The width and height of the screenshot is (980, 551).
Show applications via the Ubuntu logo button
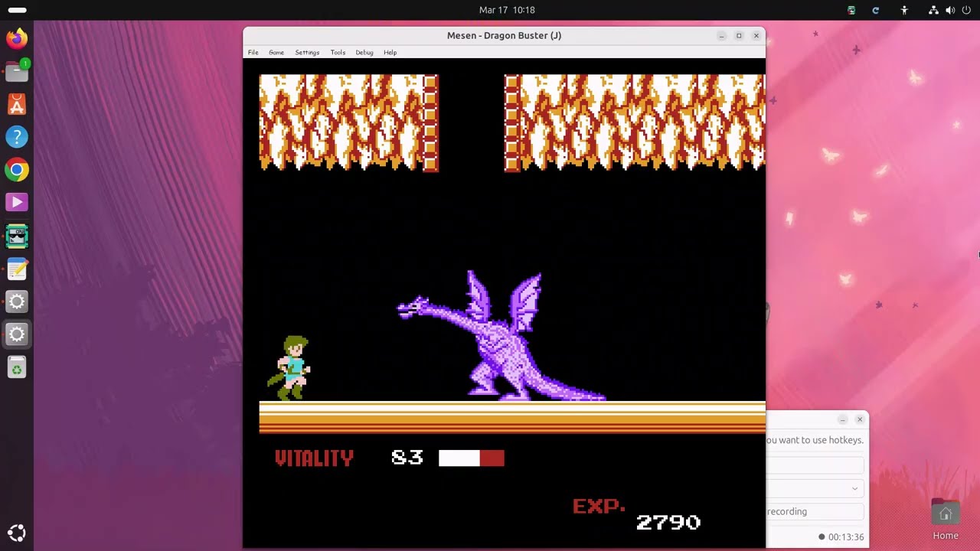tap(17, 533)
